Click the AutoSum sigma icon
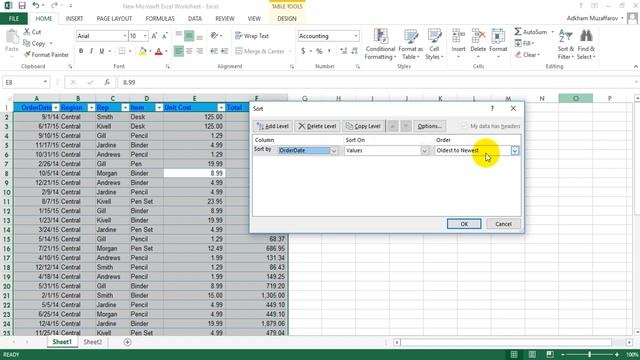This screenshot has height=360, width=640. (518, 31)
